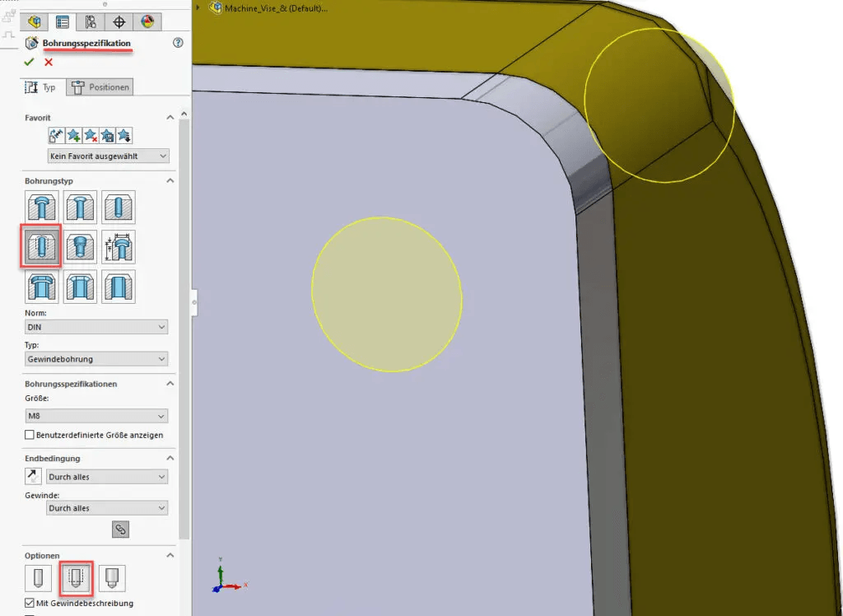Confirm with the green checkmark button
This screenshot has width=843, height=616.
click(29, 61)
